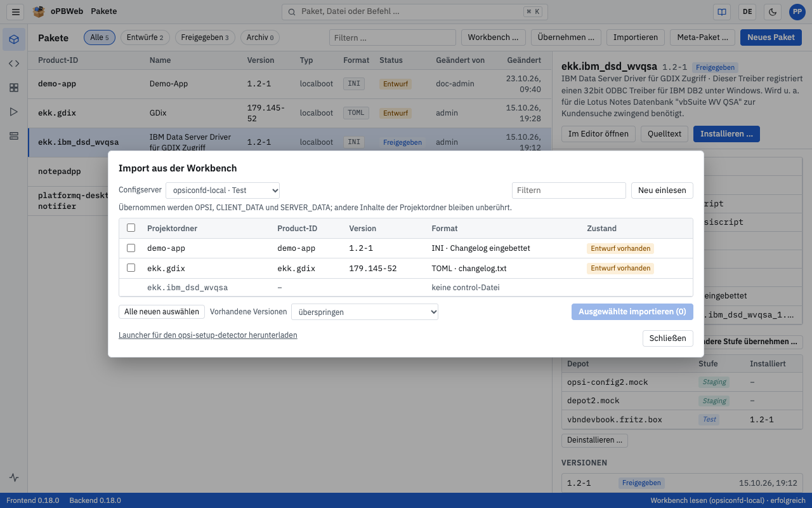Click the TOML format badge for ekk.gdix
Image resolution: width=812 pixels, height=508 pixels.
coord(357,113)
